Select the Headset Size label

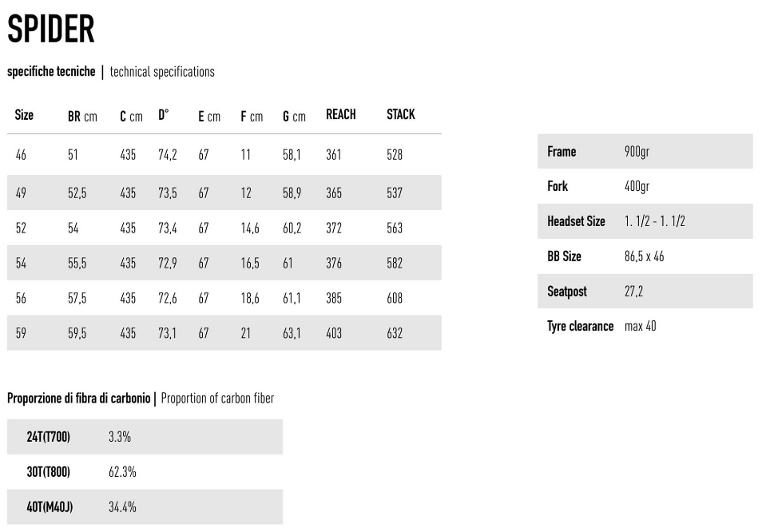pos(576,221)
